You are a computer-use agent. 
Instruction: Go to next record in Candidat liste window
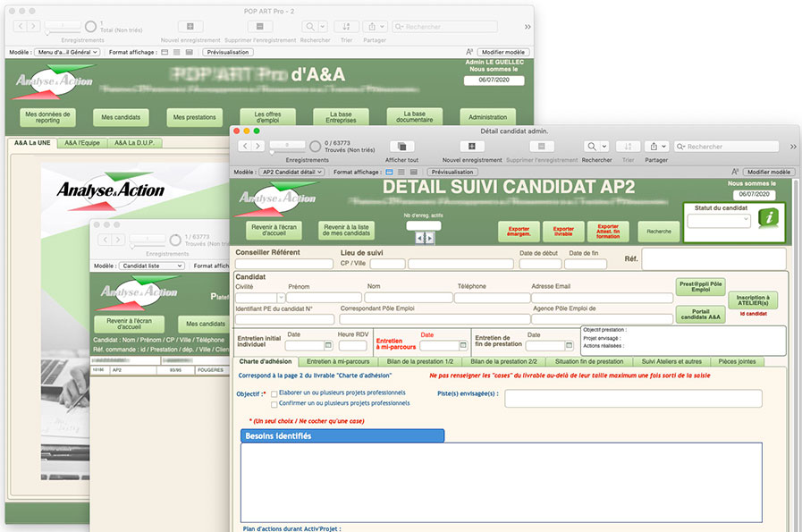coord(118,240)
